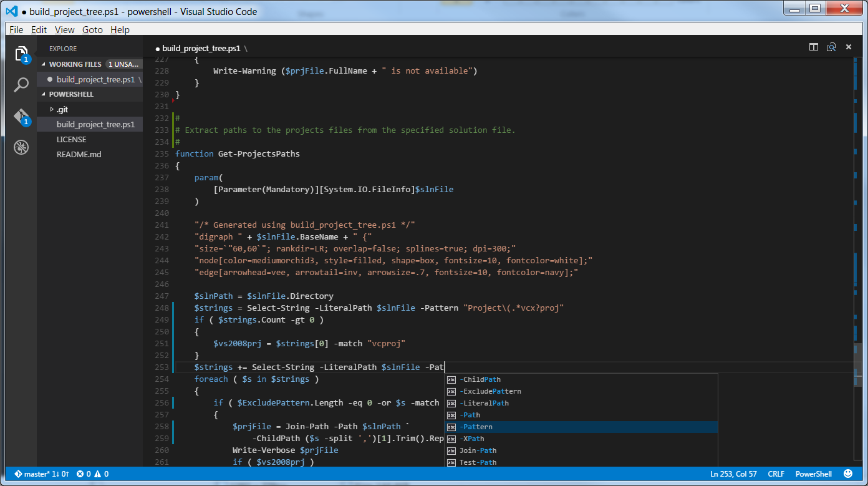Image resolution: width=868 pixels, height=486 pixels.
Task: Click icon beside -XPath suggestion
Action: 451,439
